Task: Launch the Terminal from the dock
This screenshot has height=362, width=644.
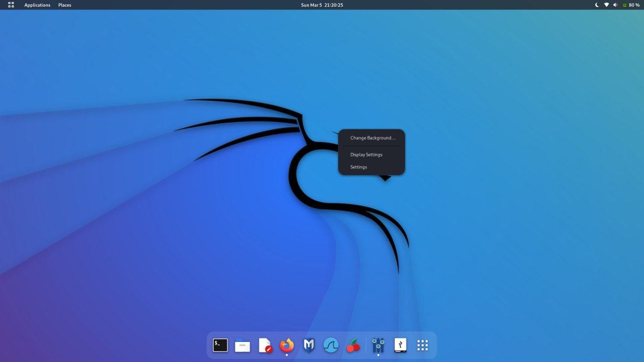Action: (x=220, y=345)
